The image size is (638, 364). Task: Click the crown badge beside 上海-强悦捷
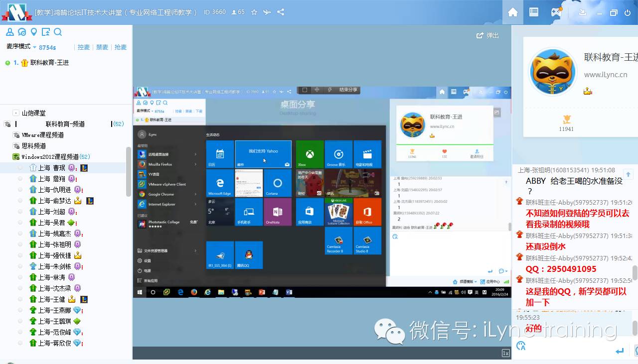[78, 255]
